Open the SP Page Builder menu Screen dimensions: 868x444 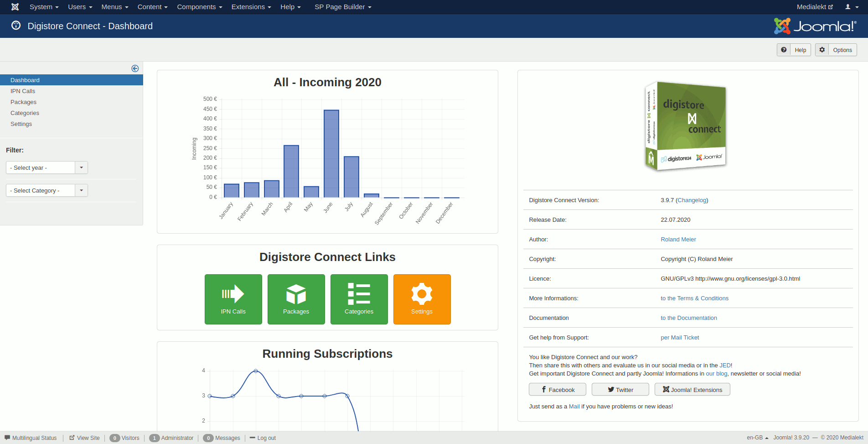coord(343,7)
